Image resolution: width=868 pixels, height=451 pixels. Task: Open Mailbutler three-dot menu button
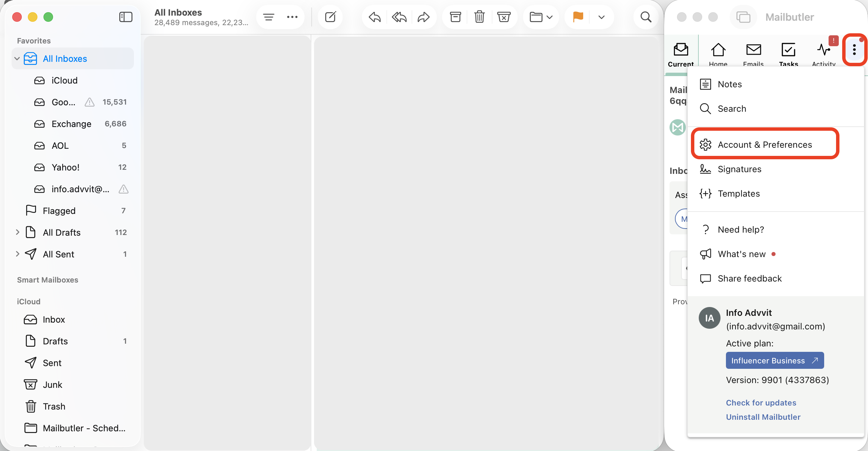coord(854,50)
